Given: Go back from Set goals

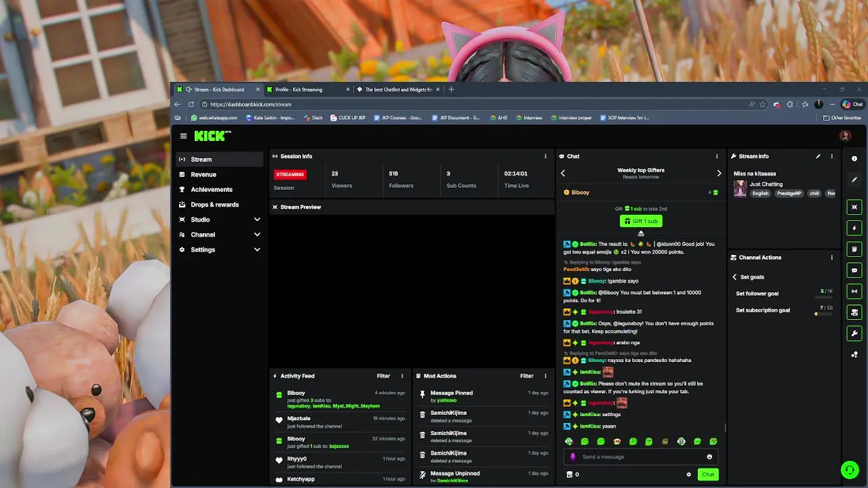Looking at the screenshot, I should coord(734,277).
